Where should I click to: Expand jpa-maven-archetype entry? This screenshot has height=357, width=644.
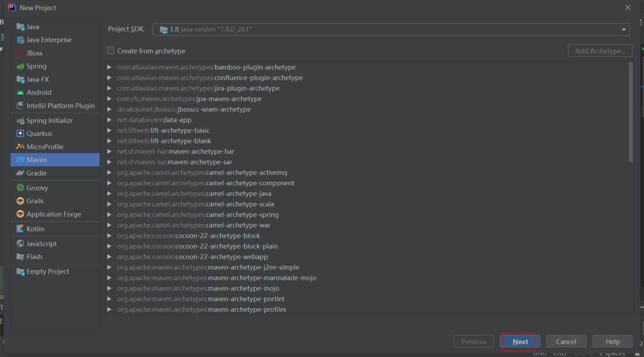[x=109, y=99]
